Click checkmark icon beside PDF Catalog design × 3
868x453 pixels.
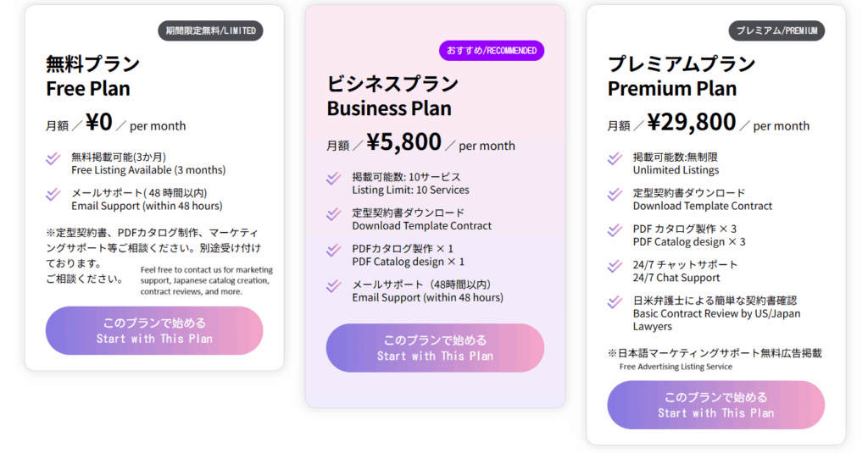coord(615,230)
